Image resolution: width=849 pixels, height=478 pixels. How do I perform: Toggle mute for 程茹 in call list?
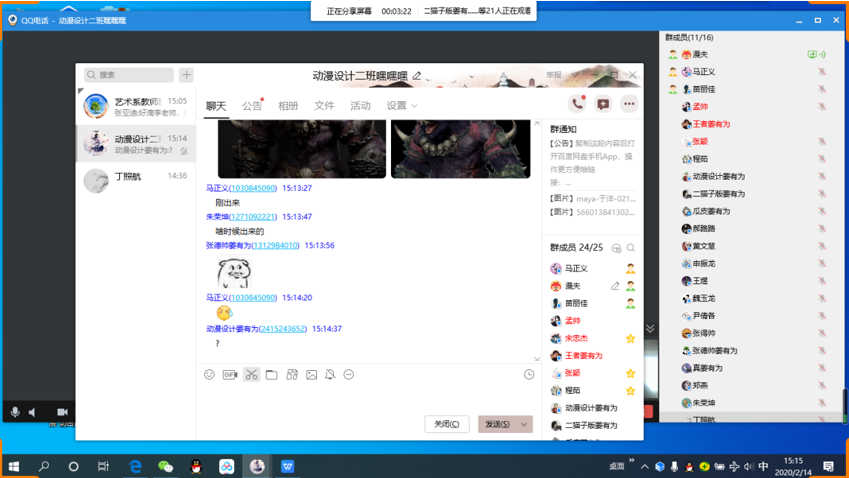(822, 159)
